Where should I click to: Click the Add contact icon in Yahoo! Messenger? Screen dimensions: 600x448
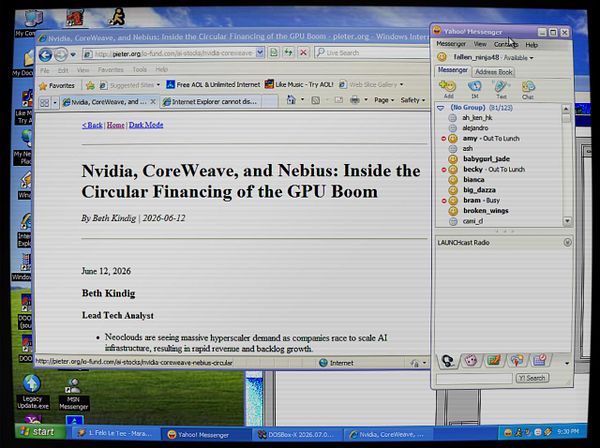(x=448, y=90)
